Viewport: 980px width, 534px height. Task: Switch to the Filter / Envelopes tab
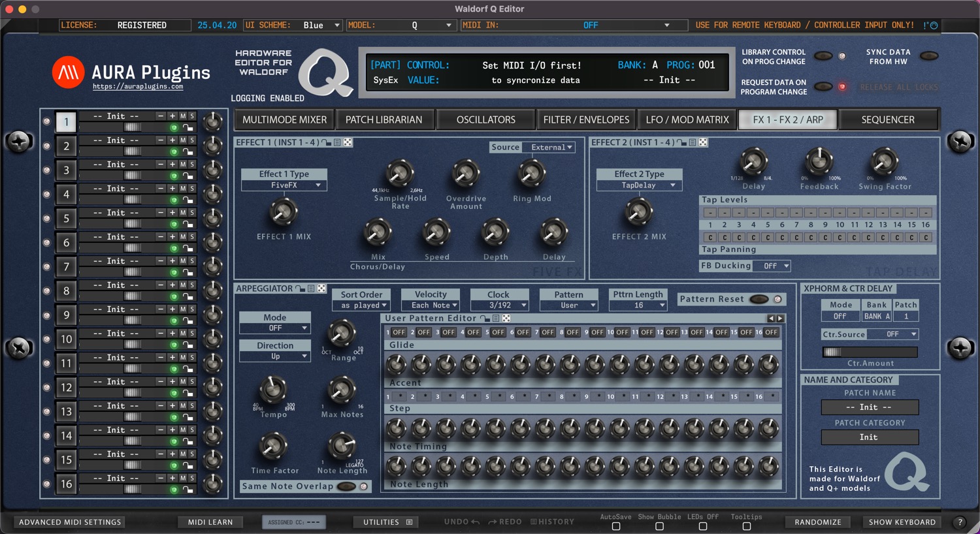click(x=586, y=120)
